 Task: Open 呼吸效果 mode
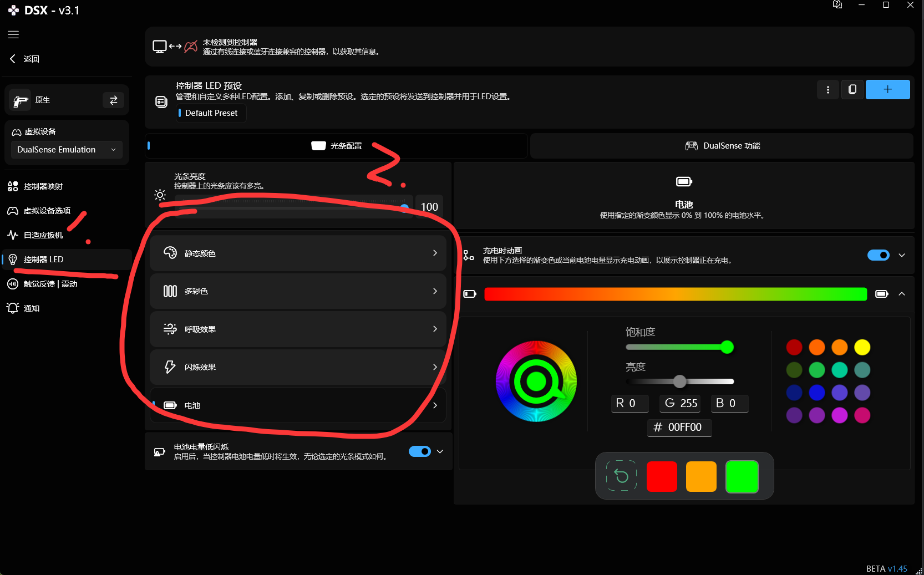pos(298,329)
